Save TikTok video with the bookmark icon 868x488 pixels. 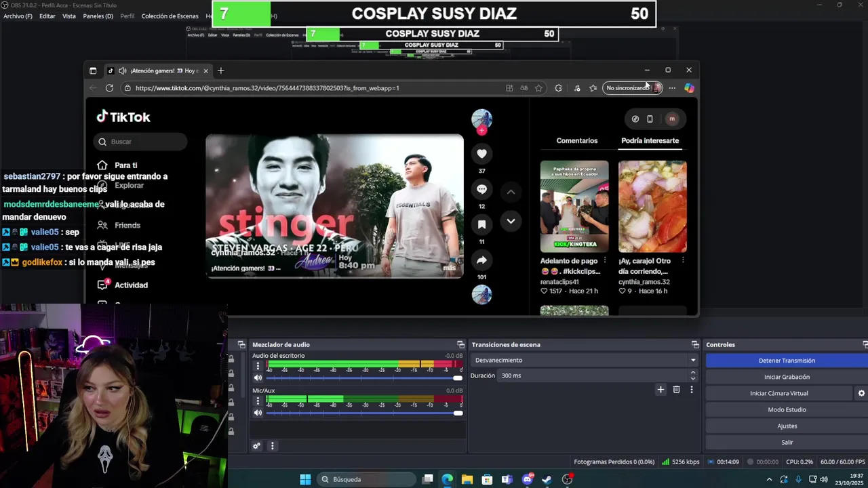pos(481,224)
